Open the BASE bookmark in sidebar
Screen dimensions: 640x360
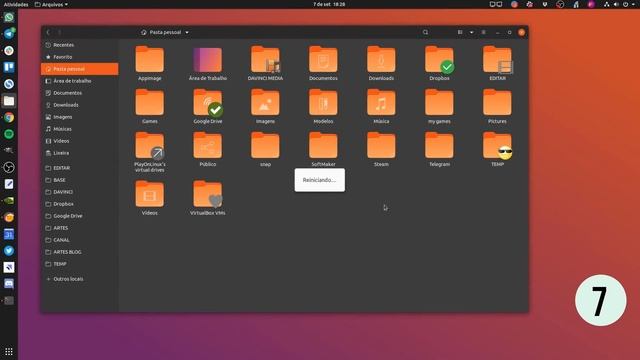pyautogui.click(x=80, y=180)
